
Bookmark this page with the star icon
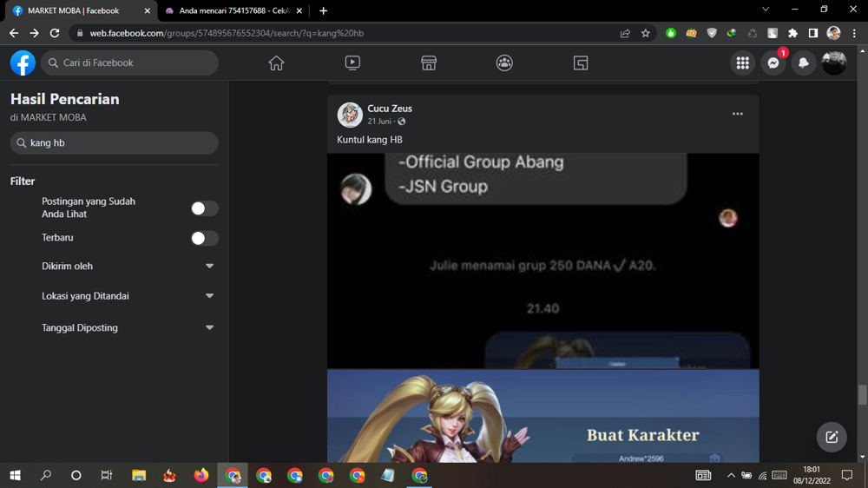click(x=646, y=33)
